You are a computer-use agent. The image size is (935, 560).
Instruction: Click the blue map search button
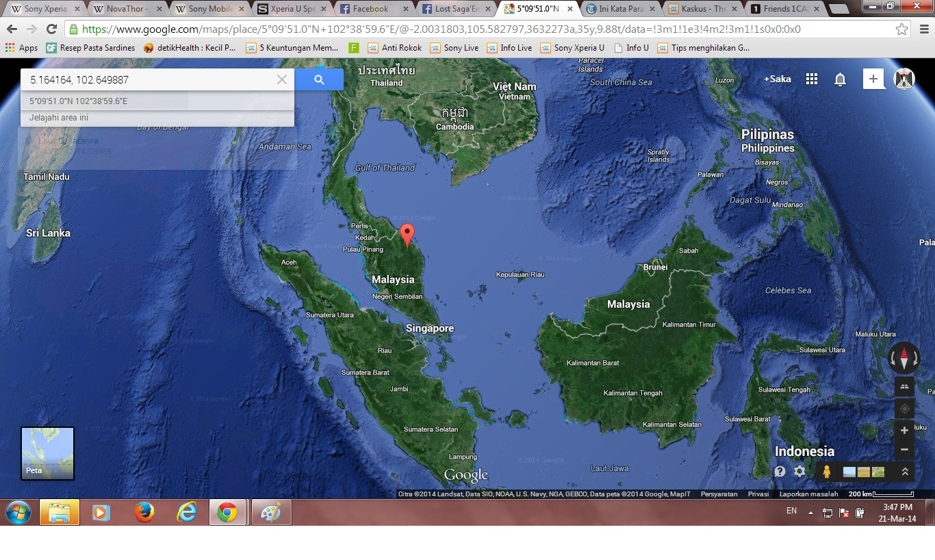point(319,79)
